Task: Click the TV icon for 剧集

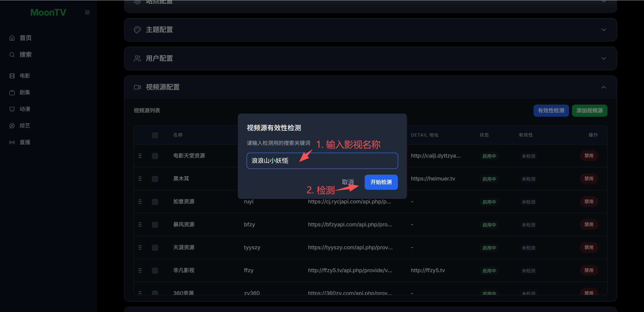Action: coord(12,92)
